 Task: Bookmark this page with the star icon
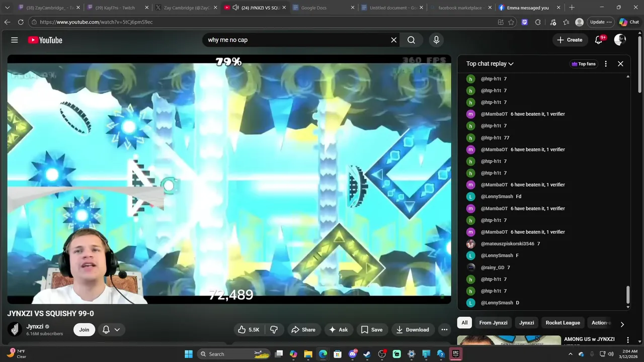tap(511, 22)
